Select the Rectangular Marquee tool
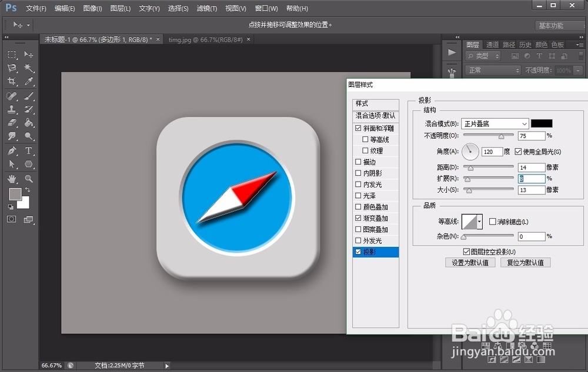 pyautogui.click(x=12, y=55)
